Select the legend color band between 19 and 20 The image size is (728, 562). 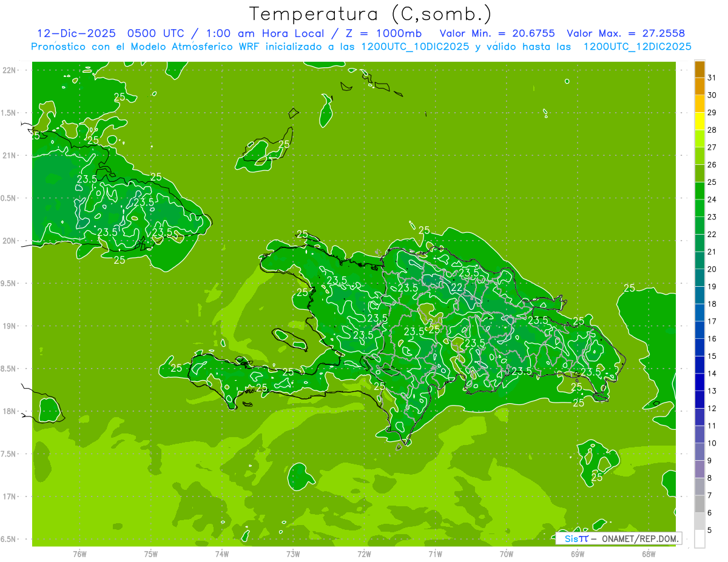(699, 278)
